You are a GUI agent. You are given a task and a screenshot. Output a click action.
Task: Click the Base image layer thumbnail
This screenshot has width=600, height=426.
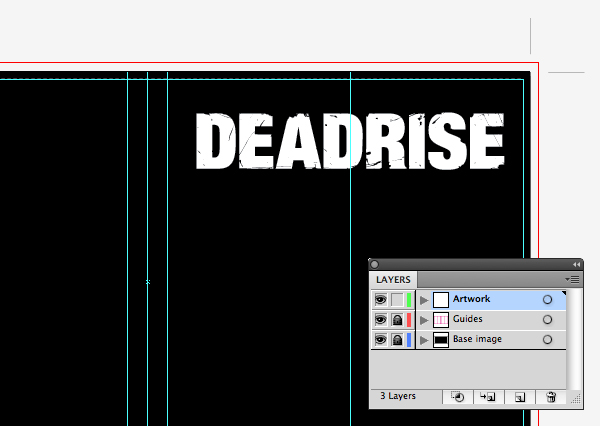[441, 339]
